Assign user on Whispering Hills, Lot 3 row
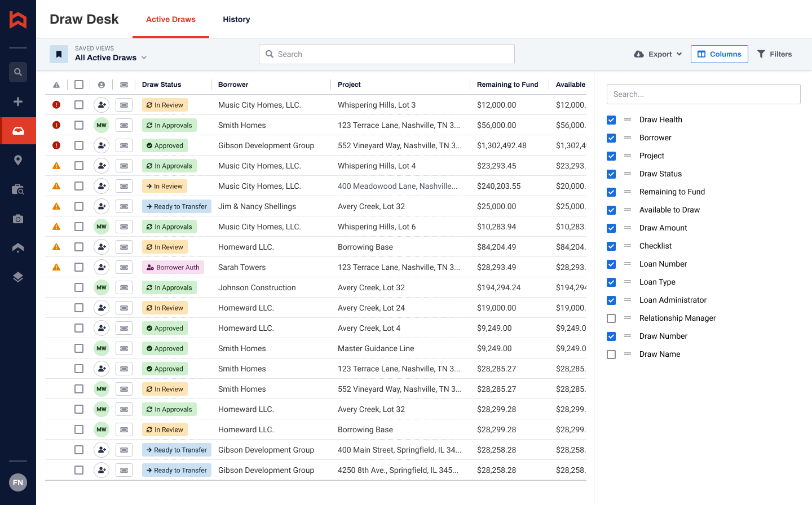This screenshot has width=812, height=505. click(x=101, y=105)
